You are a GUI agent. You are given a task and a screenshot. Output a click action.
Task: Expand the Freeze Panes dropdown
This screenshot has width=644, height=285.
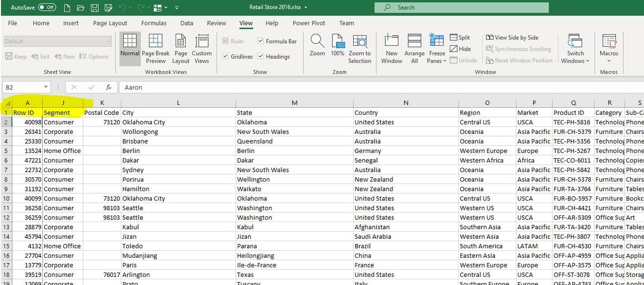437,55
